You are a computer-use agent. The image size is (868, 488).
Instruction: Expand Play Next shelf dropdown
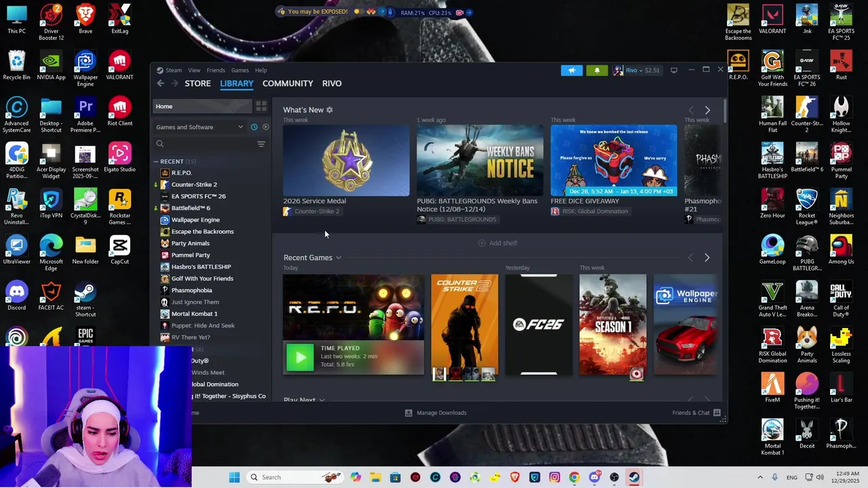tap(321, 400)
